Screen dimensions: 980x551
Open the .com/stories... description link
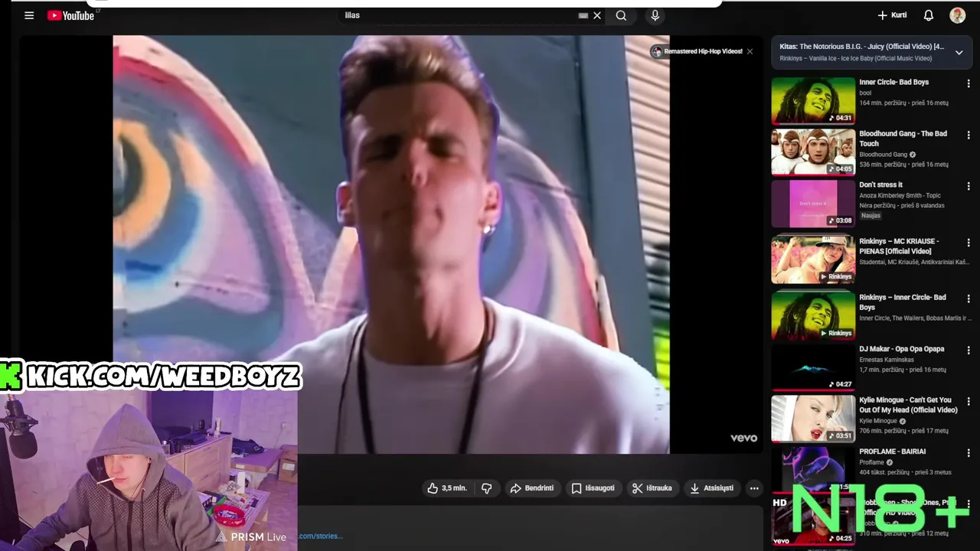tap(321, 536)
